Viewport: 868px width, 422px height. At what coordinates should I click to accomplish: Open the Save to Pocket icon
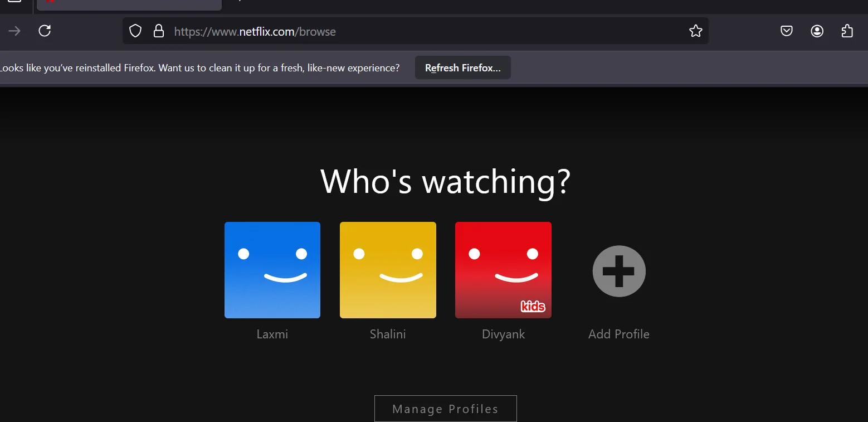(x=787, y=31)
